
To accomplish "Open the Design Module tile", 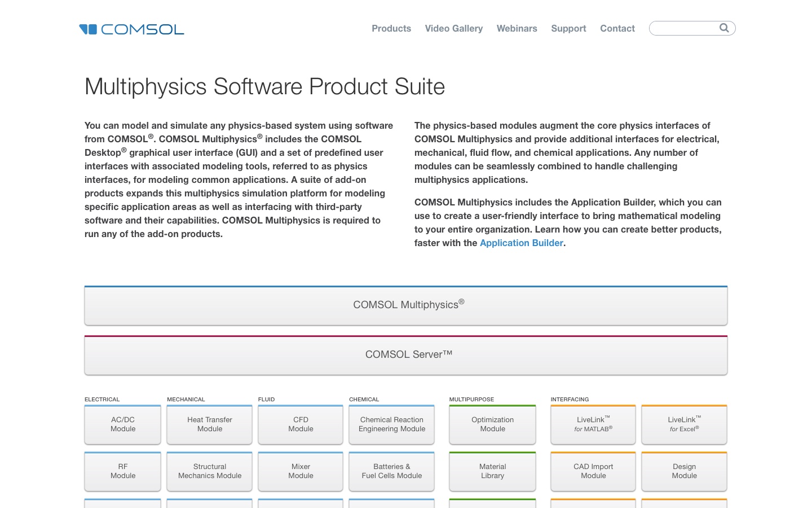I will point(685,471).
